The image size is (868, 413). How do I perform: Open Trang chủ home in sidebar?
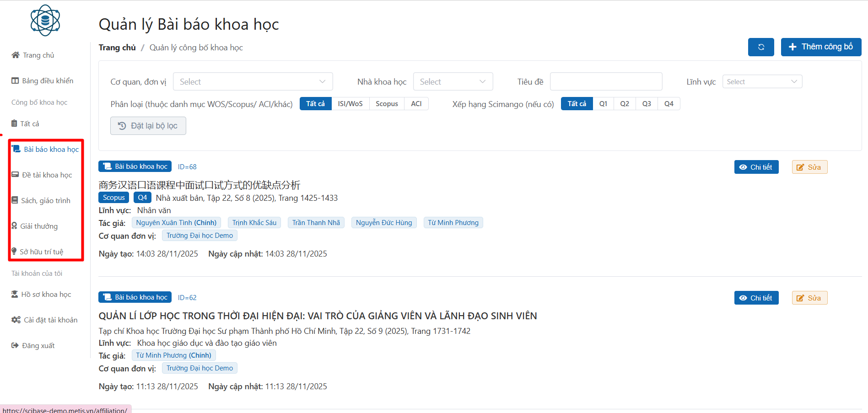pyautogui.click(x=33, y=55)
